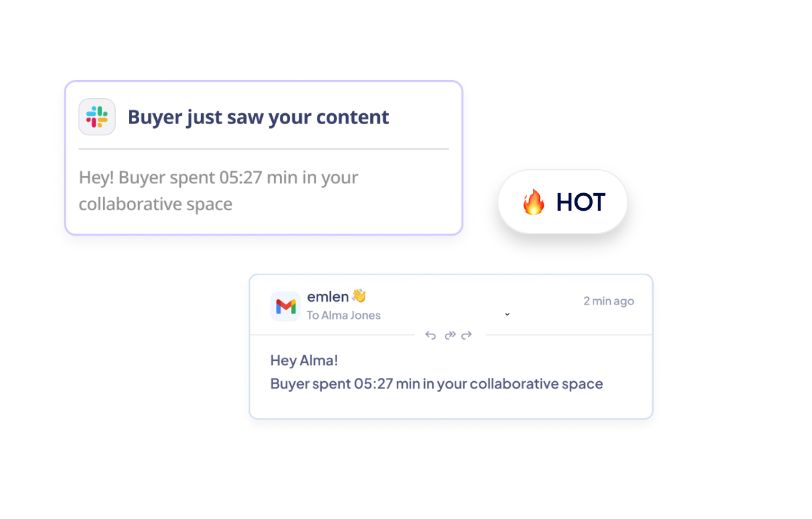Click the HOT status badge
812x519 pixels.
[563, 202]
